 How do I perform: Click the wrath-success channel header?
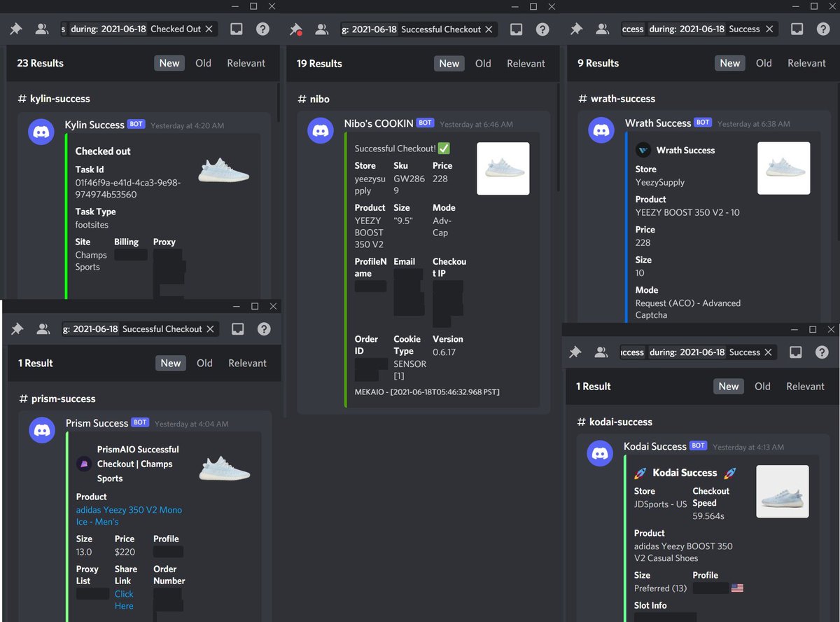pyautogui.click(x=617, y=99)
